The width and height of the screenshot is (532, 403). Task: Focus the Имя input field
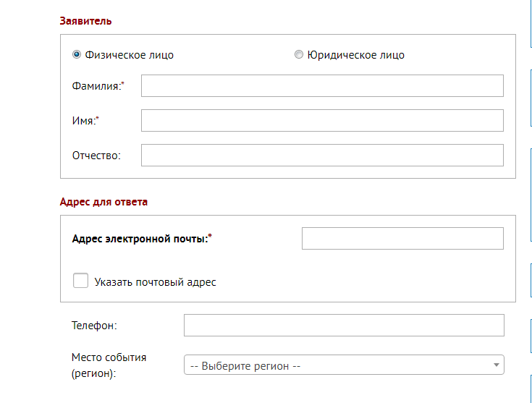coord(322,120)
